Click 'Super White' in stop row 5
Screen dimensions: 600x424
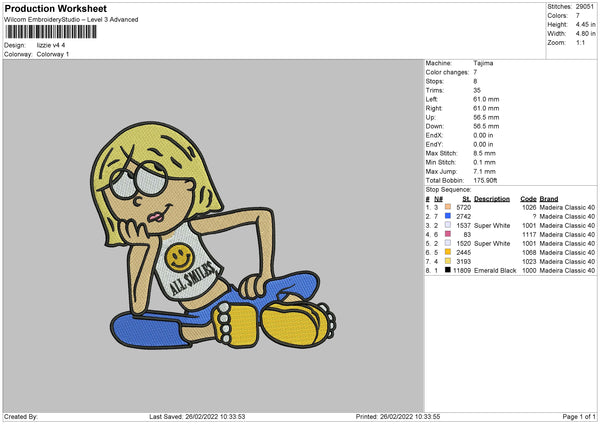(492, 243)
